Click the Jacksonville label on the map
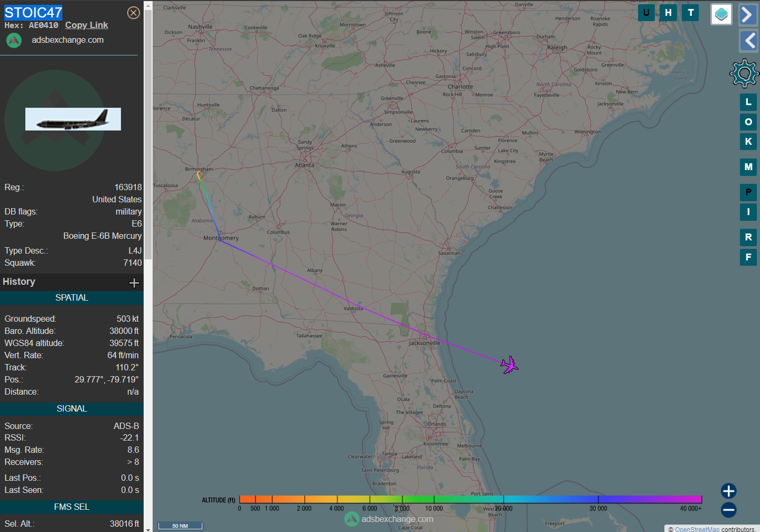The height and width of the screenshot is (532, 760). tap(425, 343)
